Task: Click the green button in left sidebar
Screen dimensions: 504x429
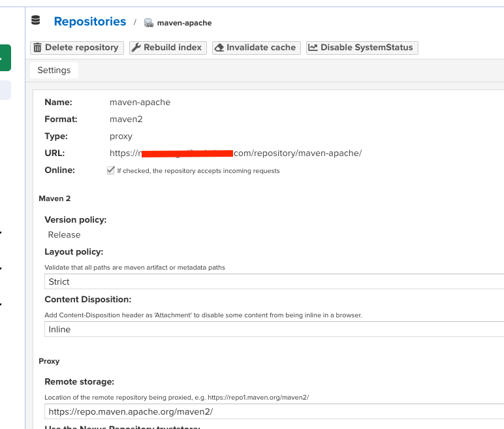Action: [x=5, y=57]
